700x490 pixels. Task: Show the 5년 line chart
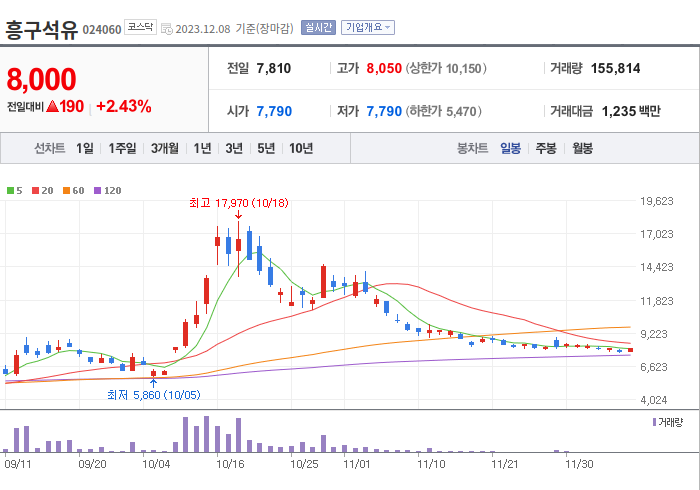coord(266,148)
